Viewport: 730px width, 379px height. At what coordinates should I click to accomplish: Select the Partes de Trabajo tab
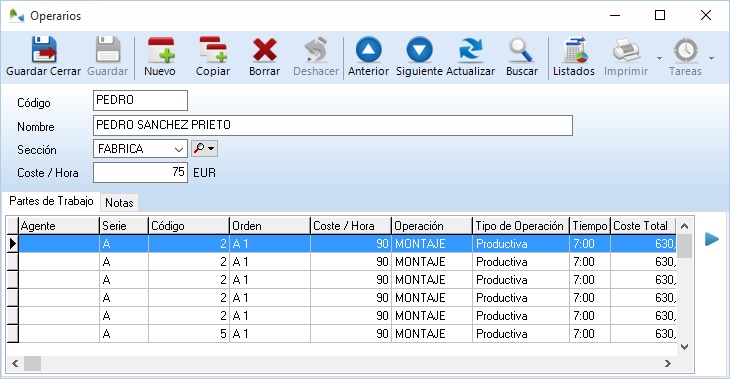point(51,201)
